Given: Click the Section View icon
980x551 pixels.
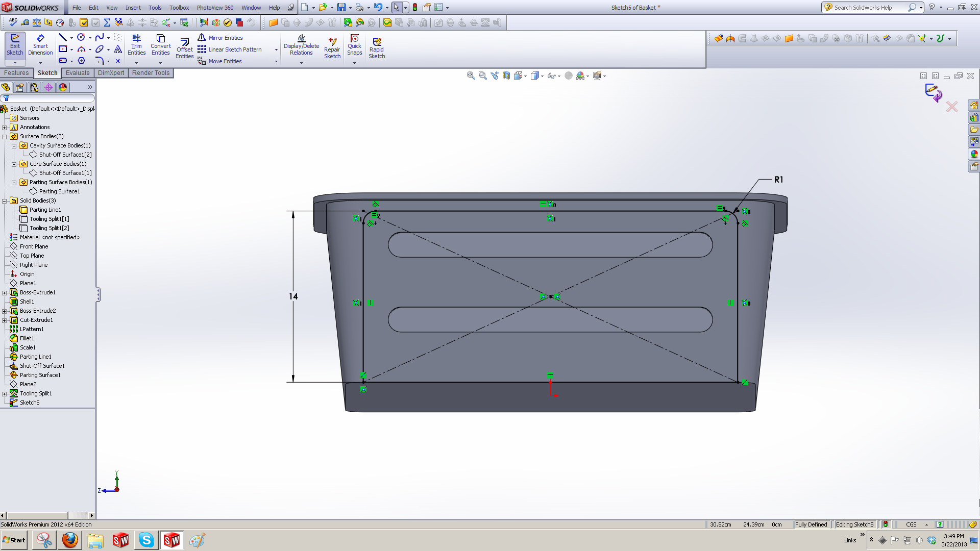Looking at the screenshot, I should tap(506, 76).
